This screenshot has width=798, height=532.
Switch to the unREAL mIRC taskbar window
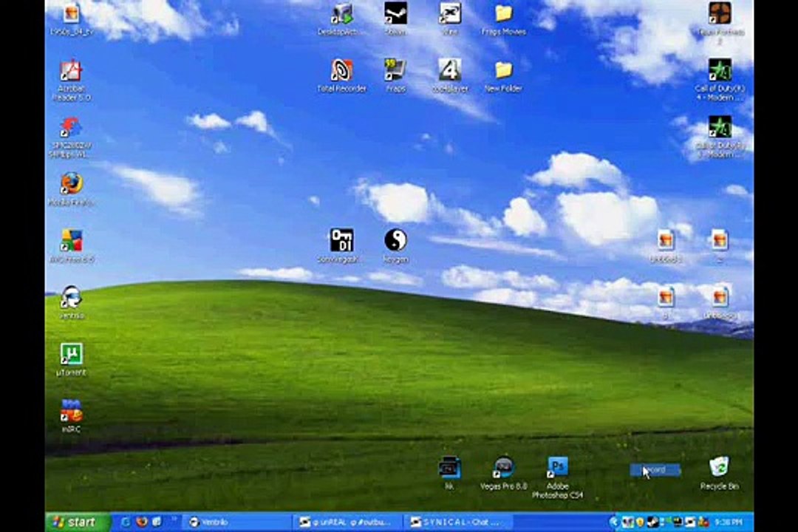click(x=348, y=522)
